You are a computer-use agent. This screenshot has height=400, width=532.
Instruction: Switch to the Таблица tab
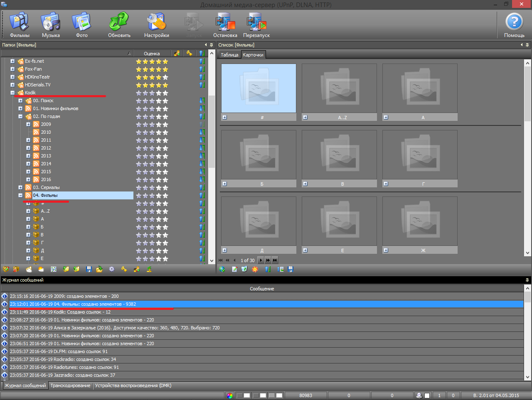pos(229,55)
